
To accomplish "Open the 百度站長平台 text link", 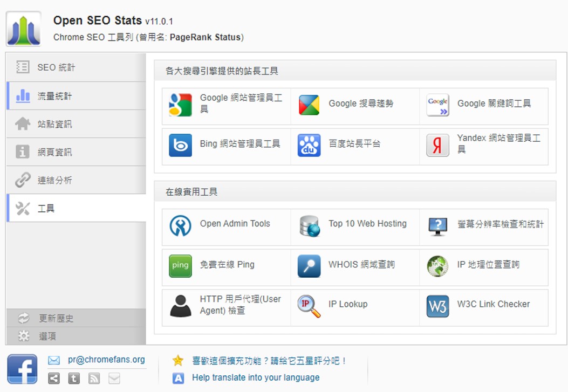I will pos(354,143).
